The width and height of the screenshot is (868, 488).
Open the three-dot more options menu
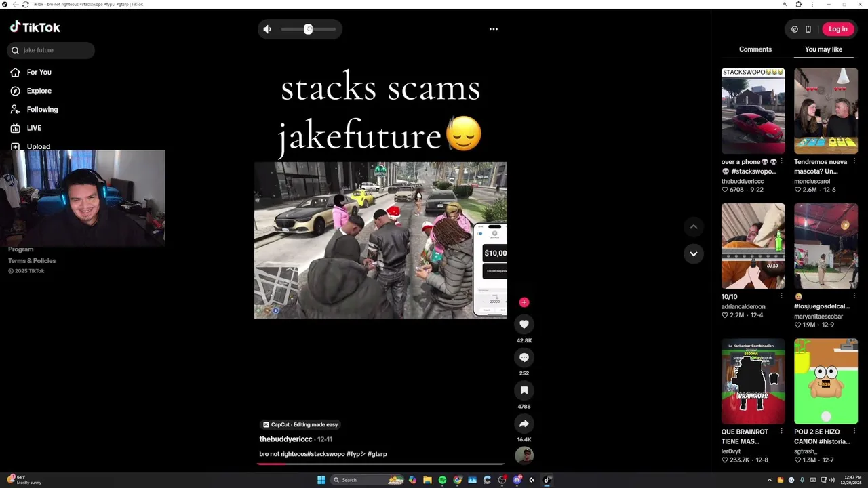point(494,29)
